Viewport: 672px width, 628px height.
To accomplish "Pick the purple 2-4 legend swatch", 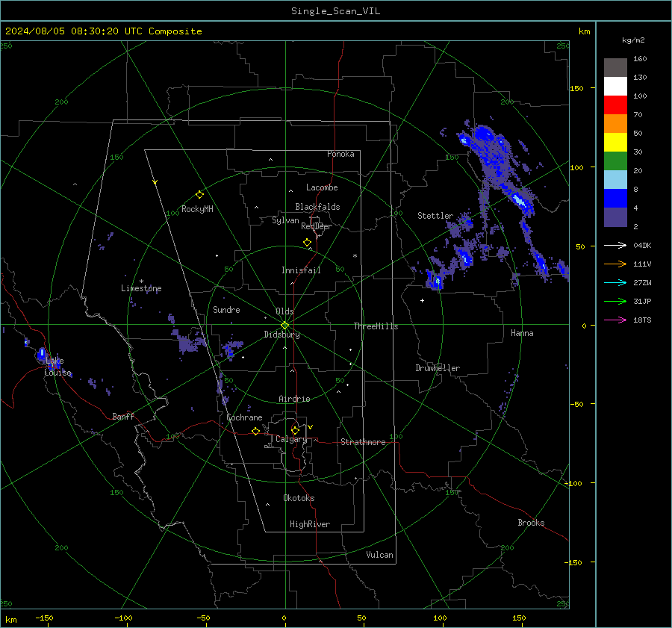I will coord(615,217).
